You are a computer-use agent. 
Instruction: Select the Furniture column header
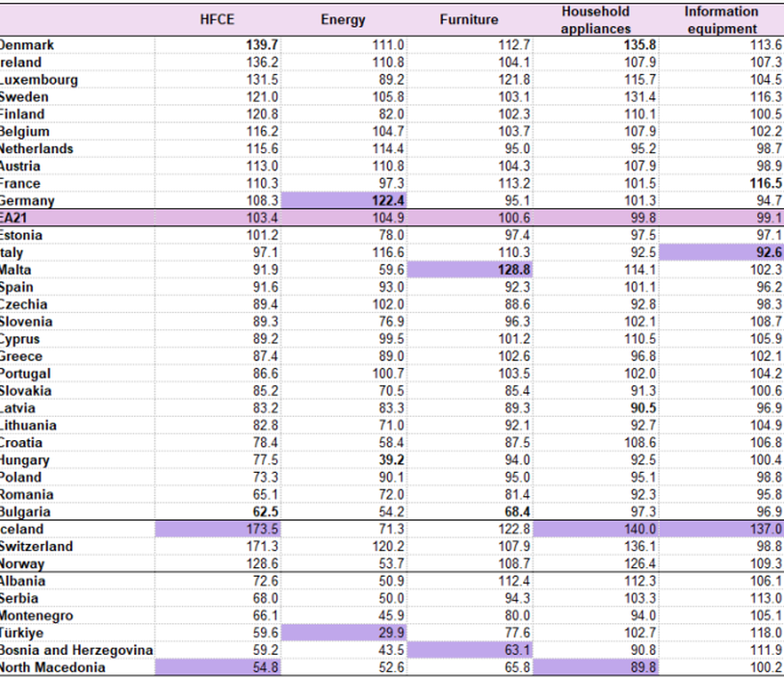pos(469,19)
